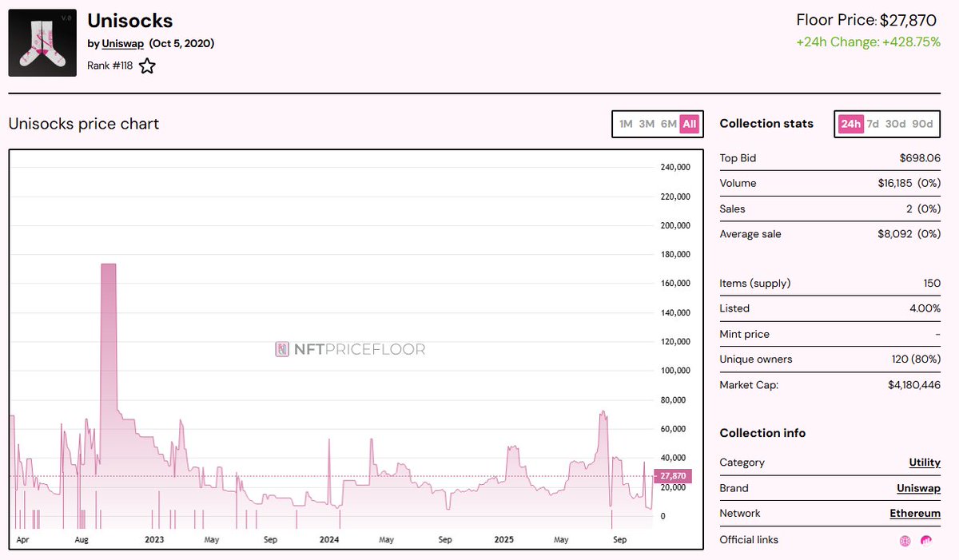Open the Uniswap creator link under title
Screen dimensions: 959x560
pos(122,43)
